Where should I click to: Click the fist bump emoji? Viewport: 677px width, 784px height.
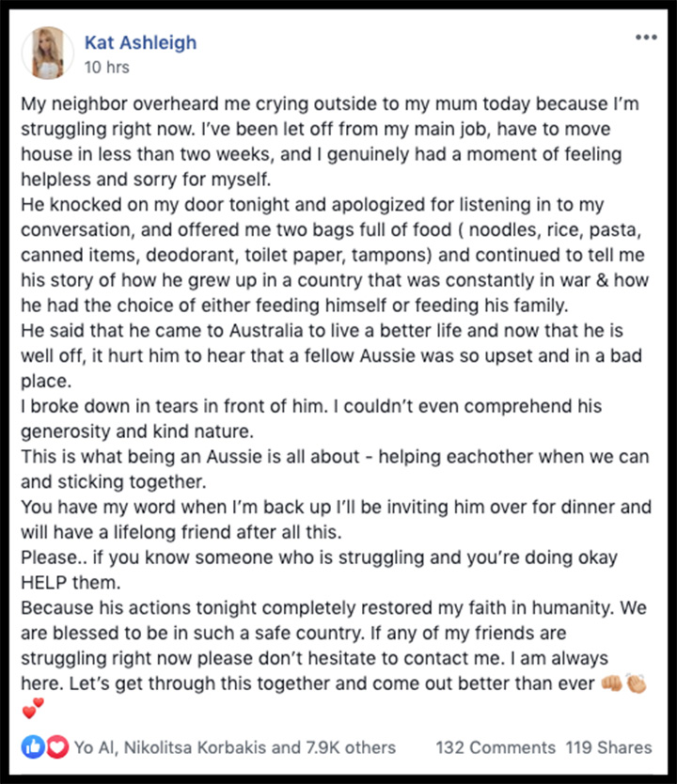pyautogui.click(x=611, y=683)
